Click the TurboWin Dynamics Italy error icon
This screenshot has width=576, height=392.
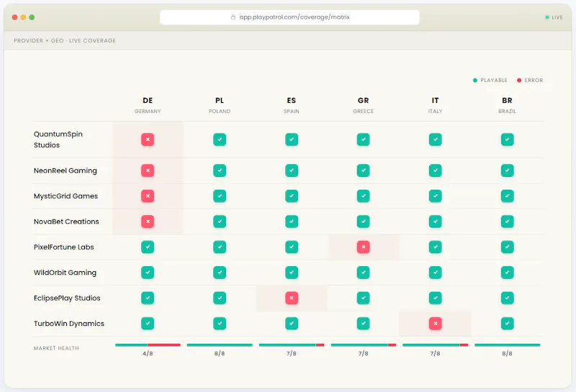pos(436,324)
